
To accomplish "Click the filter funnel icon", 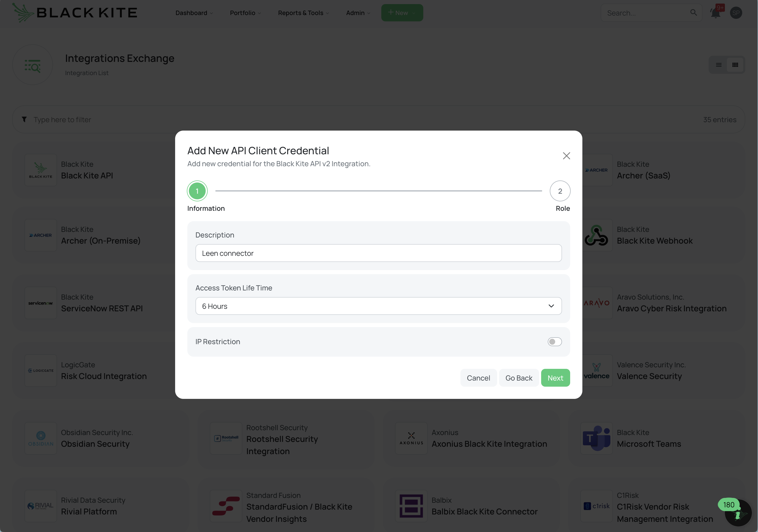I will [24, 119].
